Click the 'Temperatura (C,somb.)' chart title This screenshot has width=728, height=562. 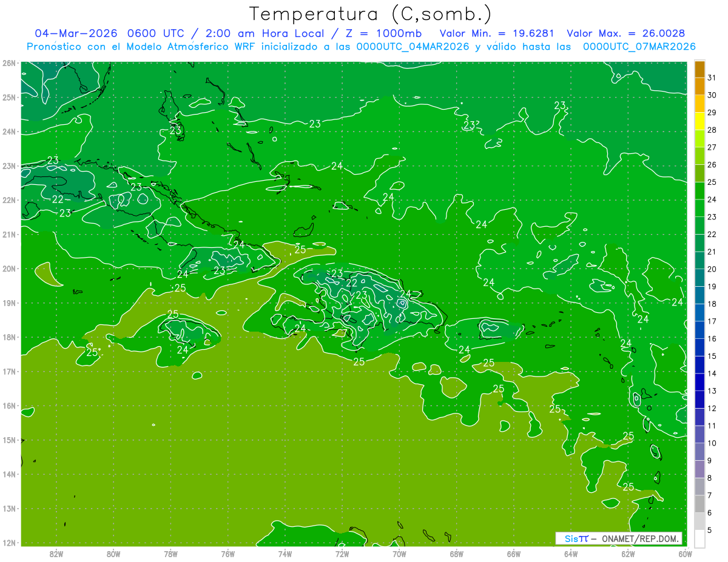pos(371,14)
